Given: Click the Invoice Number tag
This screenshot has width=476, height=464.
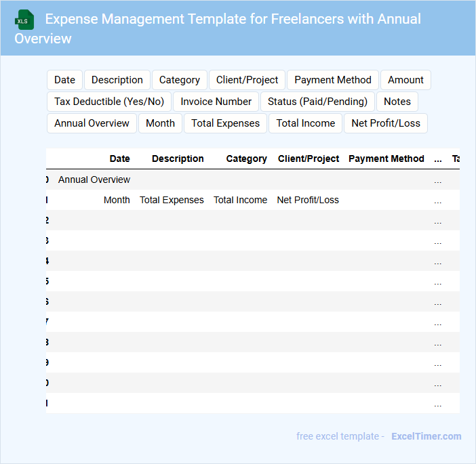Looking at the screenshot, I should click(x=216, y=102).
